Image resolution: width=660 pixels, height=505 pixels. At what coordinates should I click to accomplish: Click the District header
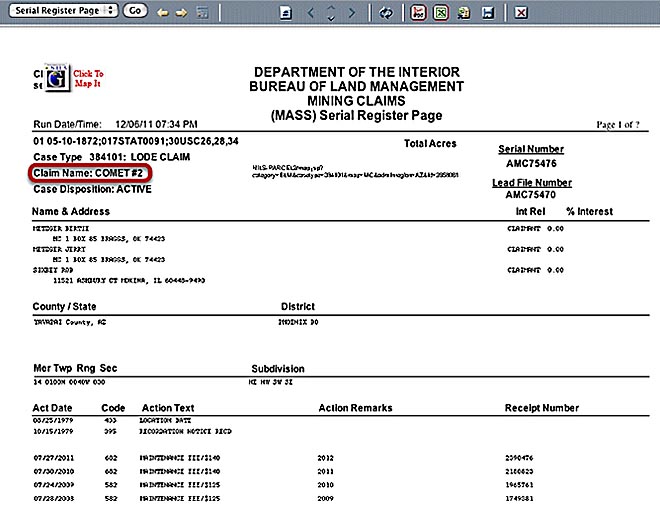coord(298,307)
